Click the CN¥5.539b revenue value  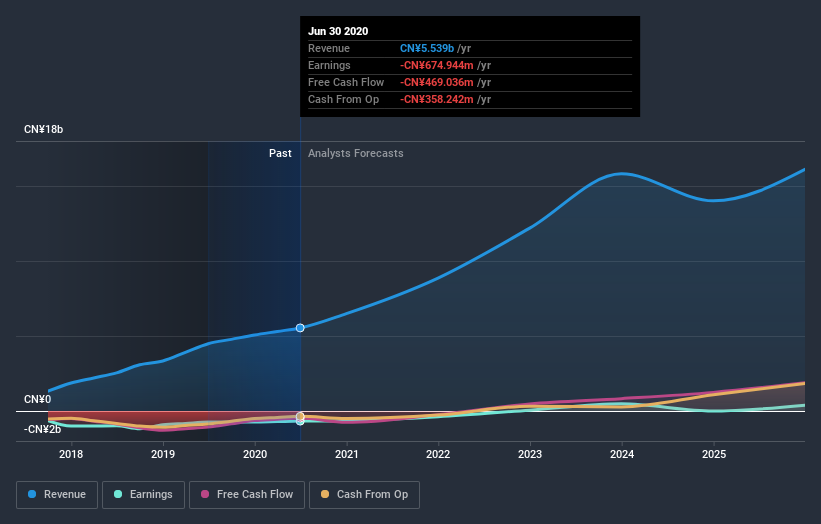(x=427, y=48)
